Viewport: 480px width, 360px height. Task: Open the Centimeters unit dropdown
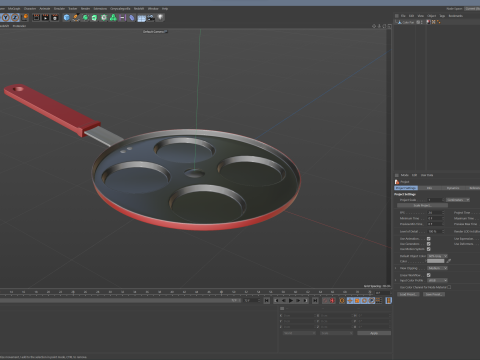pyautogui.click(x=458, y=200)
